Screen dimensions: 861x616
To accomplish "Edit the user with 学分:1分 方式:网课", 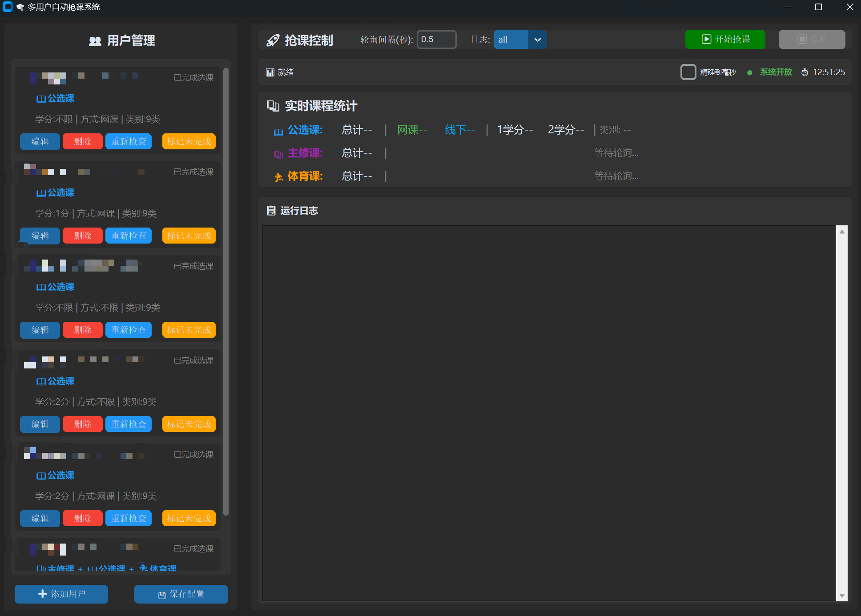I will point(40,236).
